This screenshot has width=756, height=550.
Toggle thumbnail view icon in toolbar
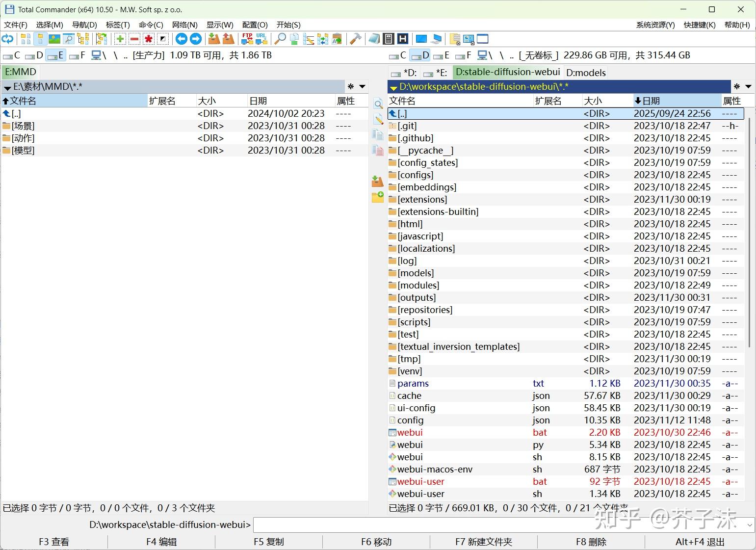click(x=54, y=39)
